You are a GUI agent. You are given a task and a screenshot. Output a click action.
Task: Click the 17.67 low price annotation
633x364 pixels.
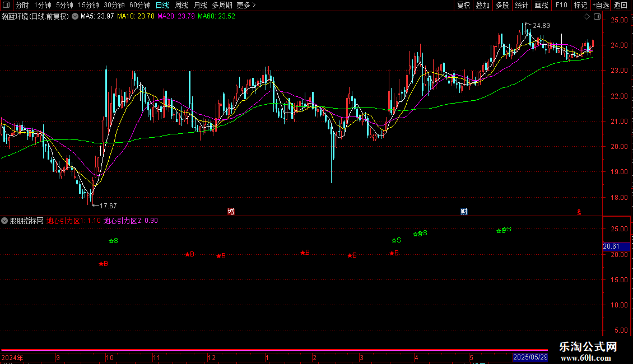pyautogui.click(x=108, y=206)
